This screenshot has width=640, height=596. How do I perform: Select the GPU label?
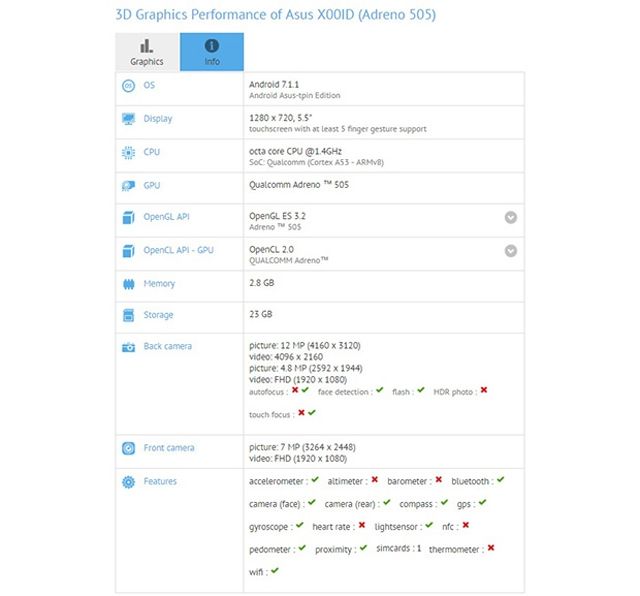coord(151,185)
